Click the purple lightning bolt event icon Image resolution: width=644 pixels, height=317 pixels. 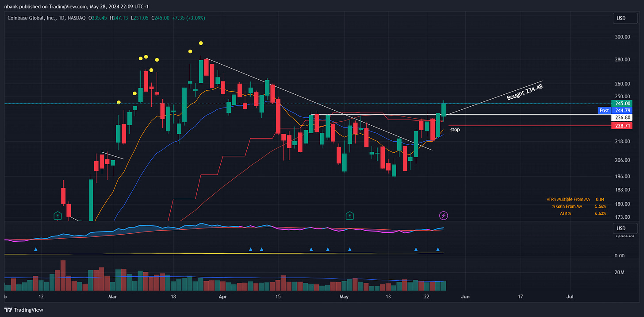pos(443,216)
